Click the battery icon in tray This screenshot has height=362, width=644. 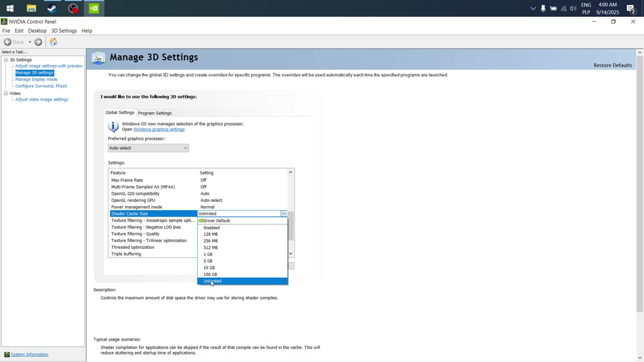pyautogui.click(x=553, y=8)
